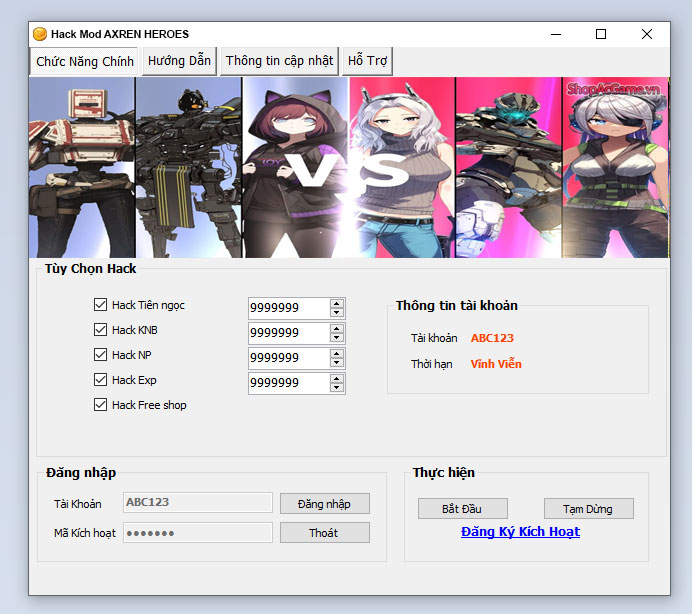Image resolution: width=693 pixels, height=616 pixels.
Task: Click the Thoát button
Action: (325, 533)
